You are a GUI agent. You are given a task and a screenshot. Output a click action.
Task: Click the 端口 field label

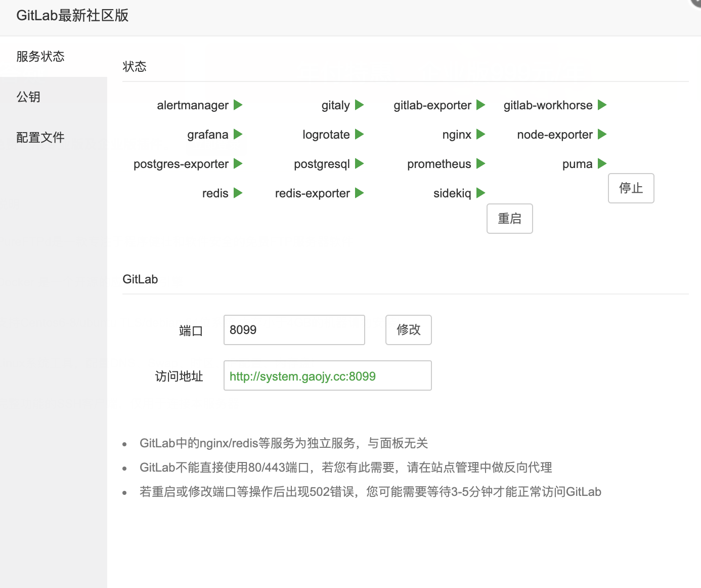pos(191,331)
